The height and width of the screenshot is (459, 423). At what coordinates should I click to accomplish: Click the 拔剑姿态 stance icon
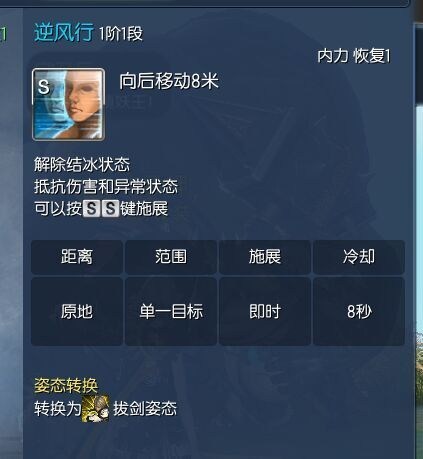point(96,409)
